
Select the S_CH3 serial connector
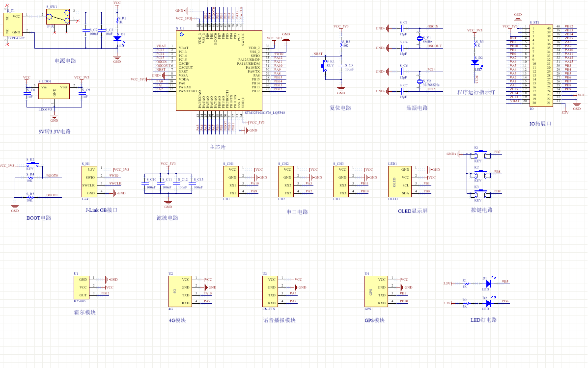(341, 182)
